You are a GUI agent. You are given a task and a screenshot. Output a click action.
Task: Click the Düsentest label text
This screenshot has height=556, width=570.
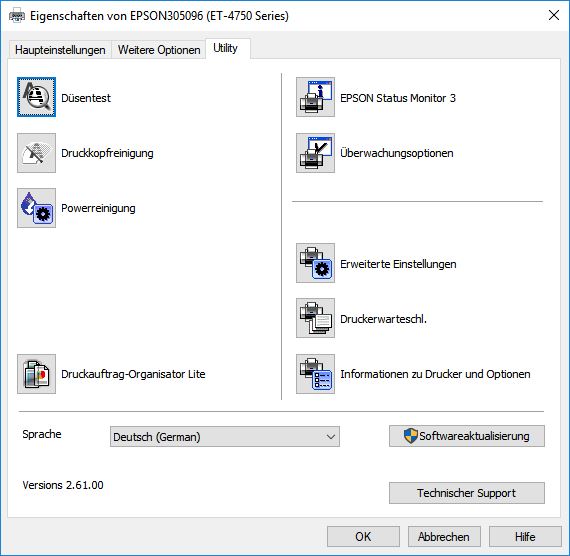tap(86, 98)
